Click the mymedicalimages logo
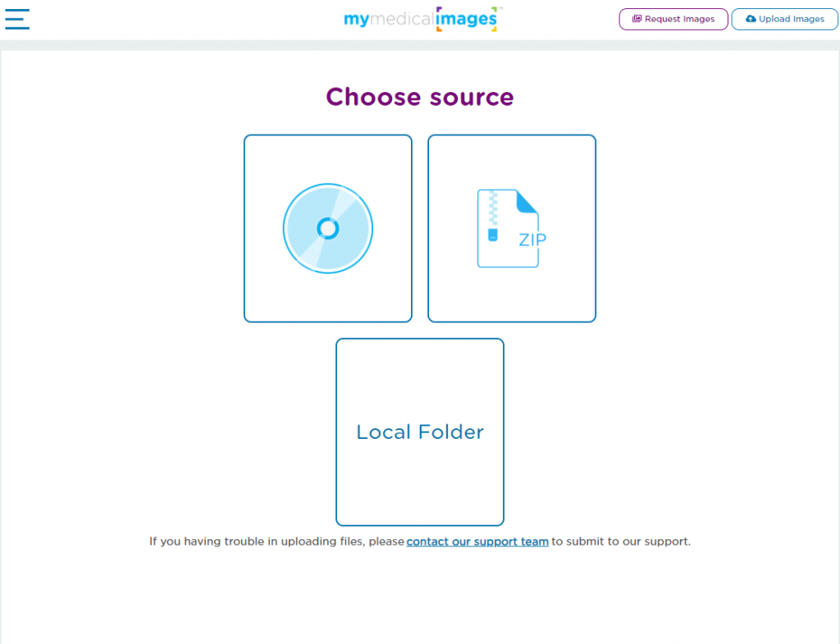The image size is (840, 644). 422,19
